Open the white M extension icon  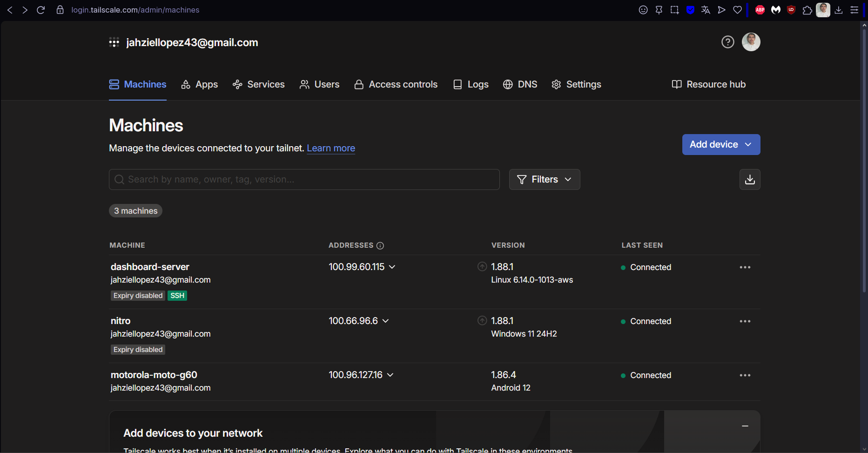(x=775, y=10)
